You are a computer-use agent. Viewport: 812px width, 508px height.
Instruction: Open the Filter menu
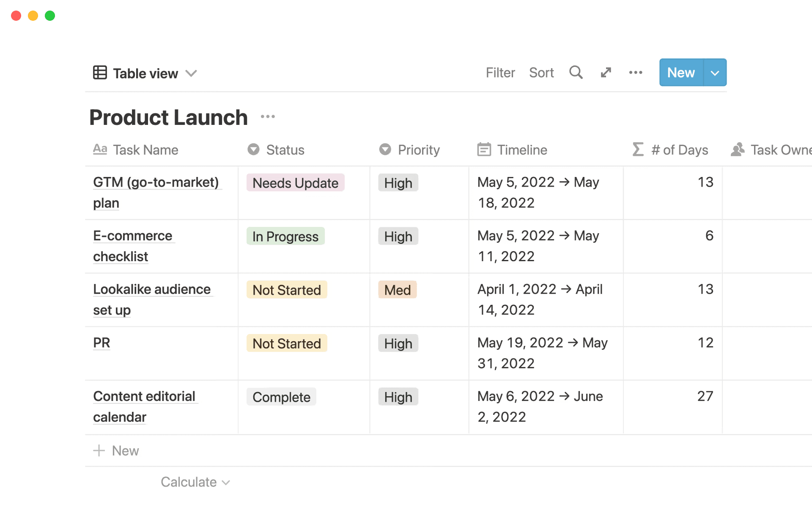500,72
